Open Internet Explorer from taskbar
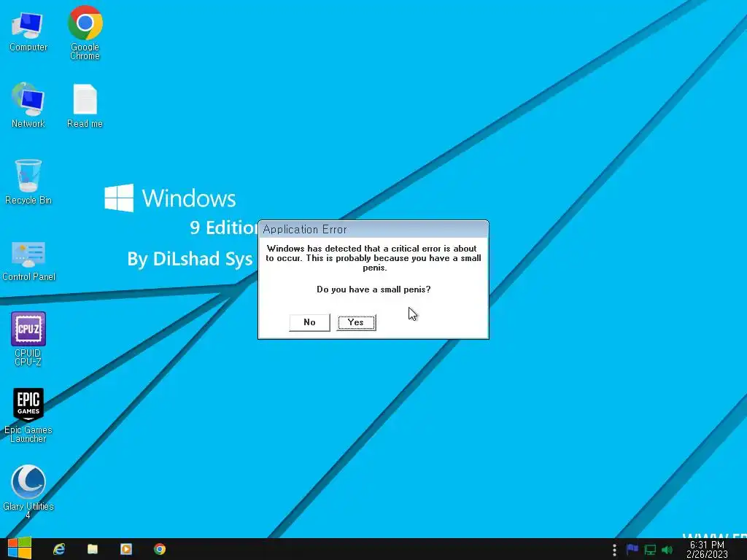747x560 pixels. pos(59,549)
